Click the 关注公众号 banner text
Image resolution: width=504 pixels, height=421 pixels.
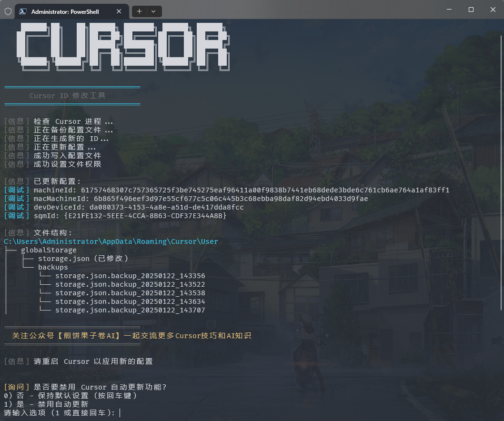click(x=131, y=336)
